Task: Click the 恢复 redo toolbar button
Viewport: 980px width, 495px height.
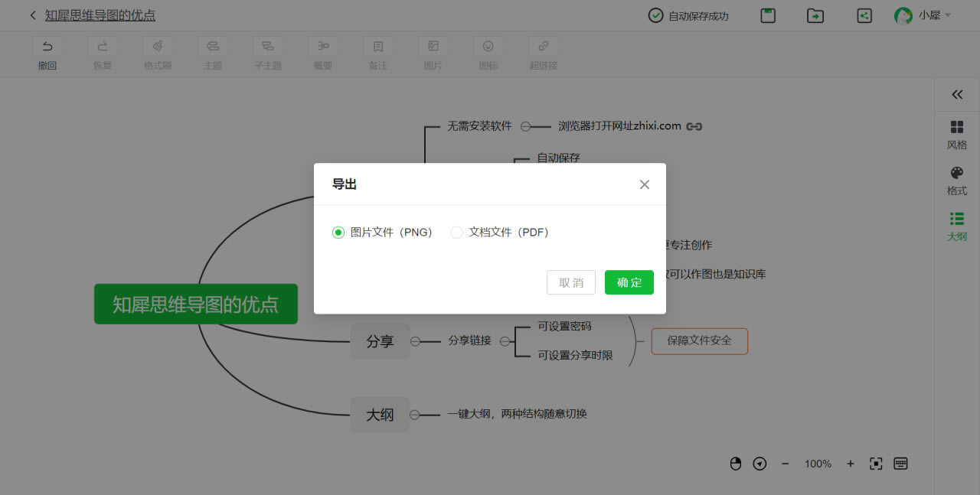Action: [103, 54]
